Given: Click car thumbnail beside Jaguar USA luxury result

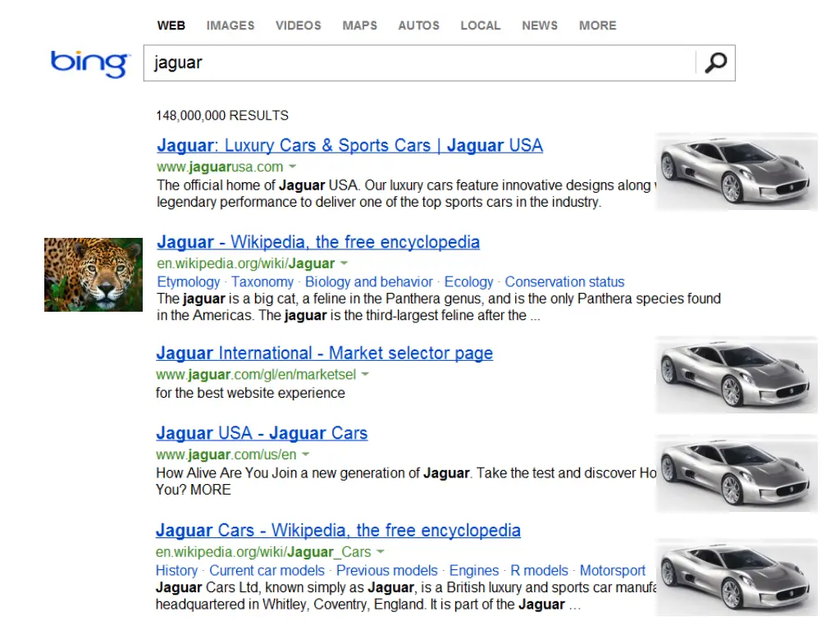Looking at the screenshot, I should (737, 171).
